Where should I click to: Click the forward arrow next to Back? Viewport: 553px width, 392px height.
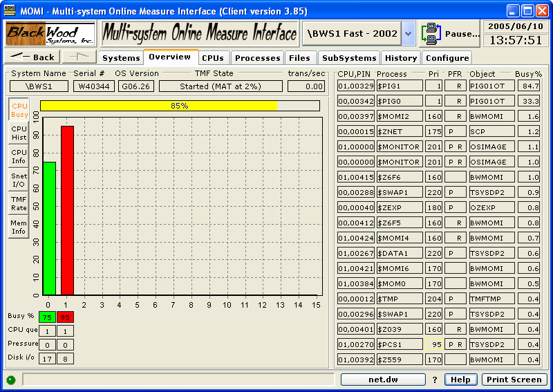pos(79,57)
